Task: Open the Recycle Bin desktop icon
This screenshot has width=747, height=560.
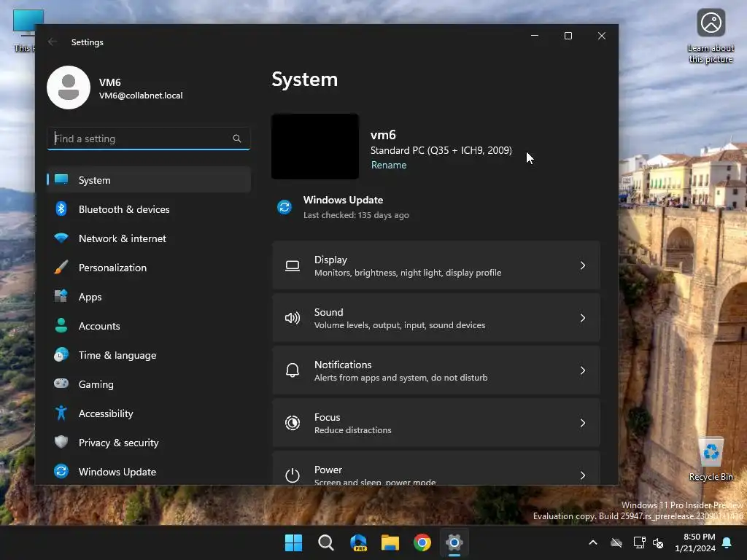Action: tap(711, 459)
